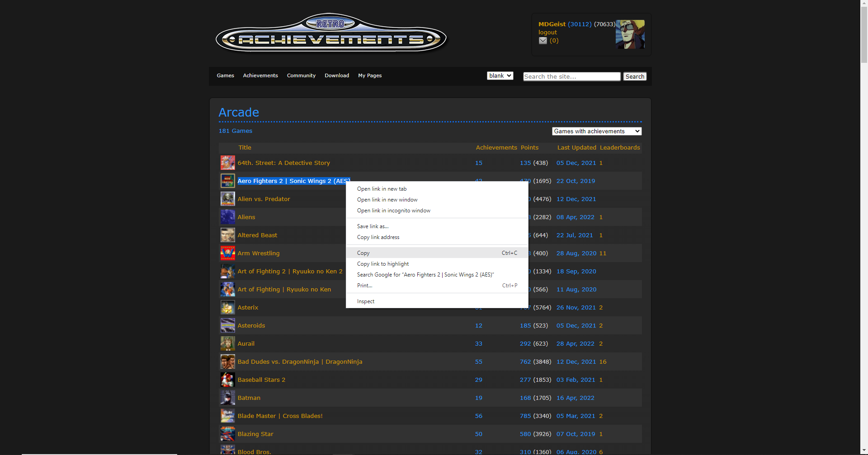The image size is (868, 455).
Task: Click the Search button
Action: [635, 76]
